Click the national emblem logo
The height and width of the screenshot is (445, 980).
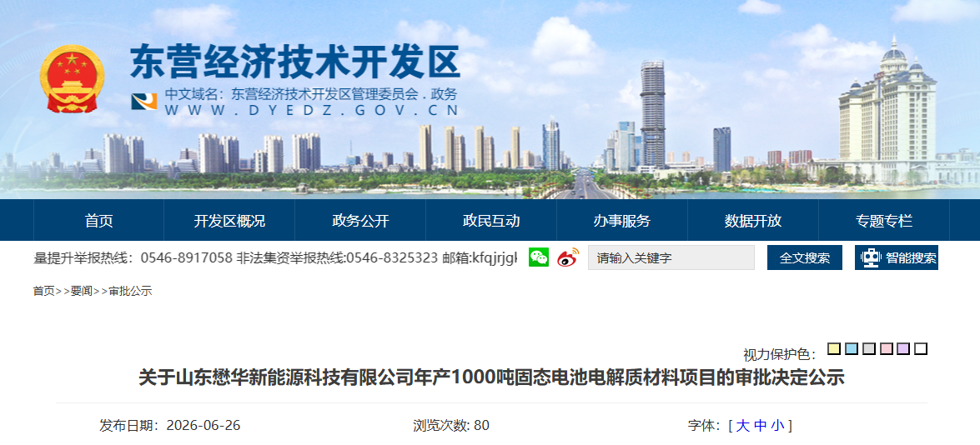[x=72, y=79]
